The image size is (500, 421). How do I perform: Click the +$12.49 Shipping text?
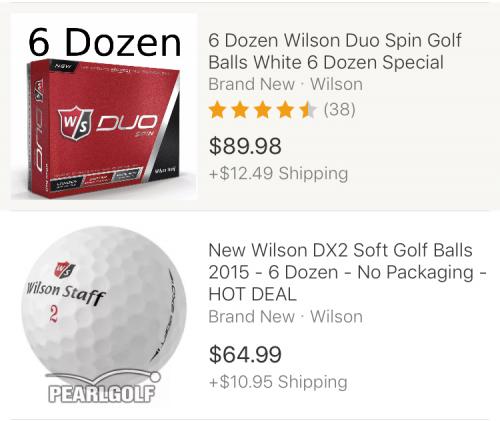(x=278, y=174)
